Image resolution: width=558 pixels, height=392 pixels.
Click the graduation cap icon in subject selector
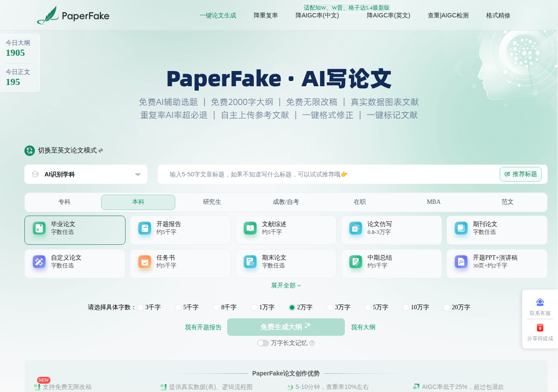pos(35,174)
